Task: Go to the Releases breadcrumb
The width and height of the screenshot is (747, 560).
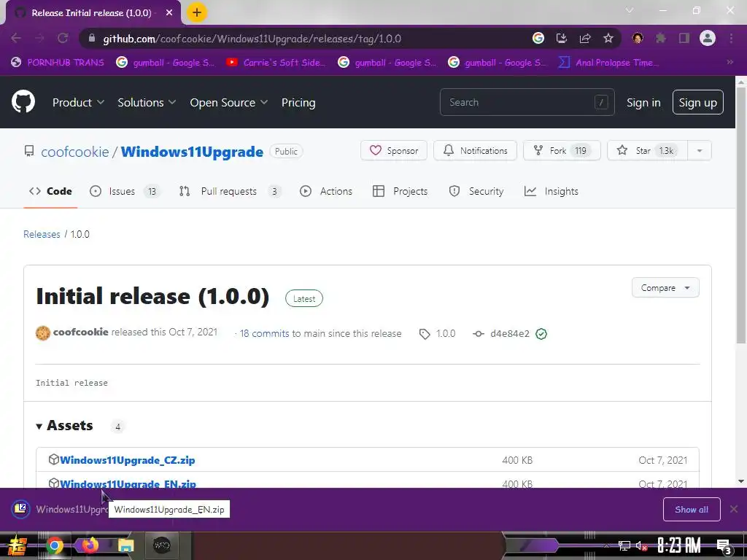Action: click(x=42, y=234)
